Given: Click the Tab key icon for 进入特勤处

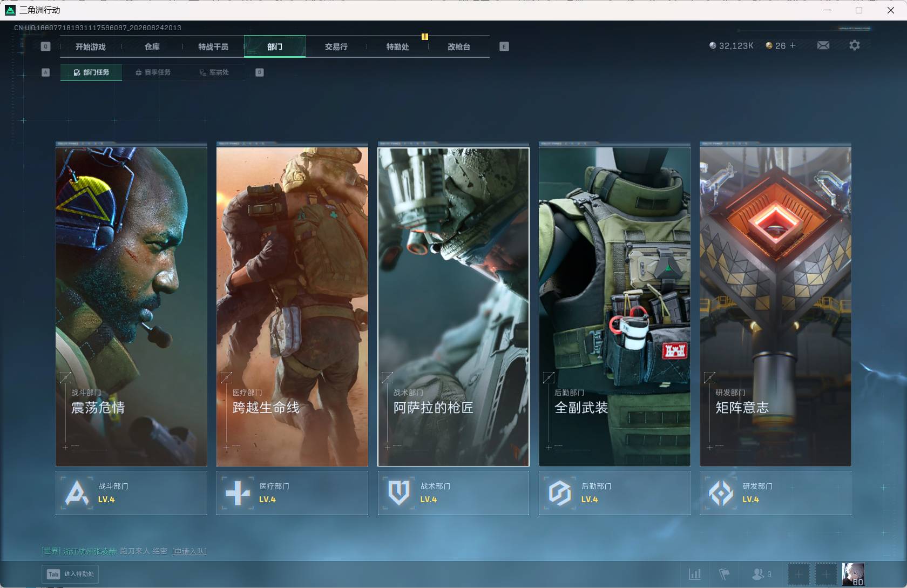Looking at the screenshot, I should pos(53,574).
